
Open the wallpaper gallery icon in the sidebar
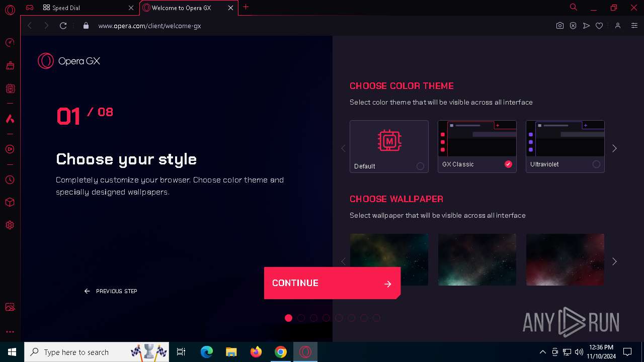click(10, 307)
